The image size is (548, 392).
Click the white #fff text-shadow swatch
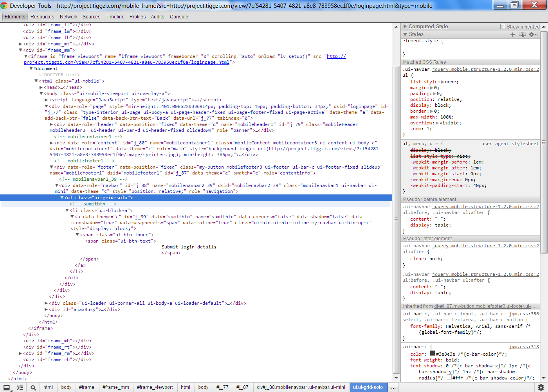tap(449, 378)
